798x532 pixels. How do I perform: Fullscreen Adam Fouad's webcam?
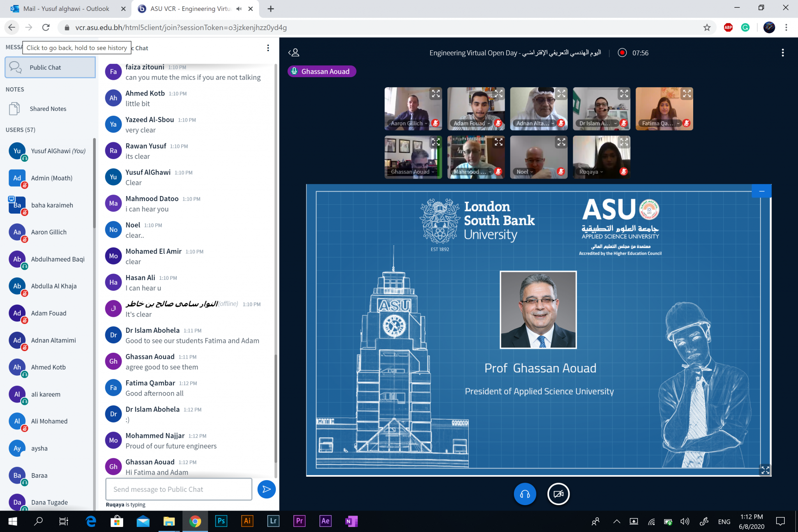coord(498,94)
